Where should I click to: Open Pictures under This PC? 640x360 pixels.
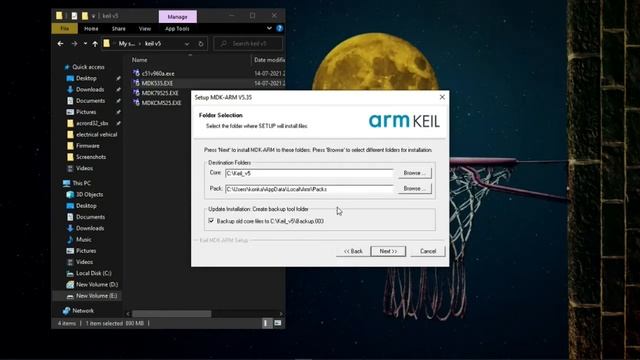(x=86, y=251)
